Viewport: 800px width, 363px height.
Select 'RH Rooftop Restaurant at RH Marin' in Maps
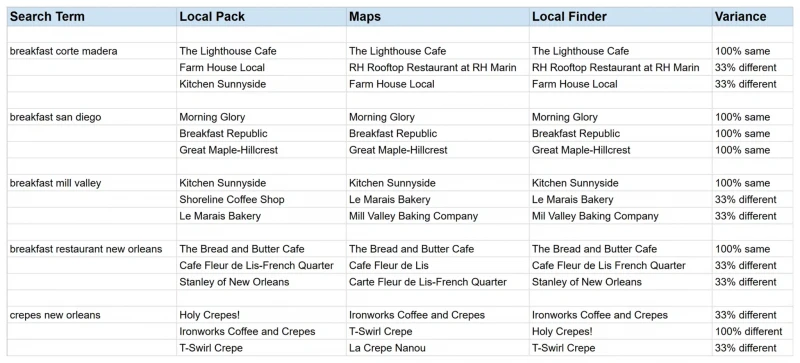(438, 67)
